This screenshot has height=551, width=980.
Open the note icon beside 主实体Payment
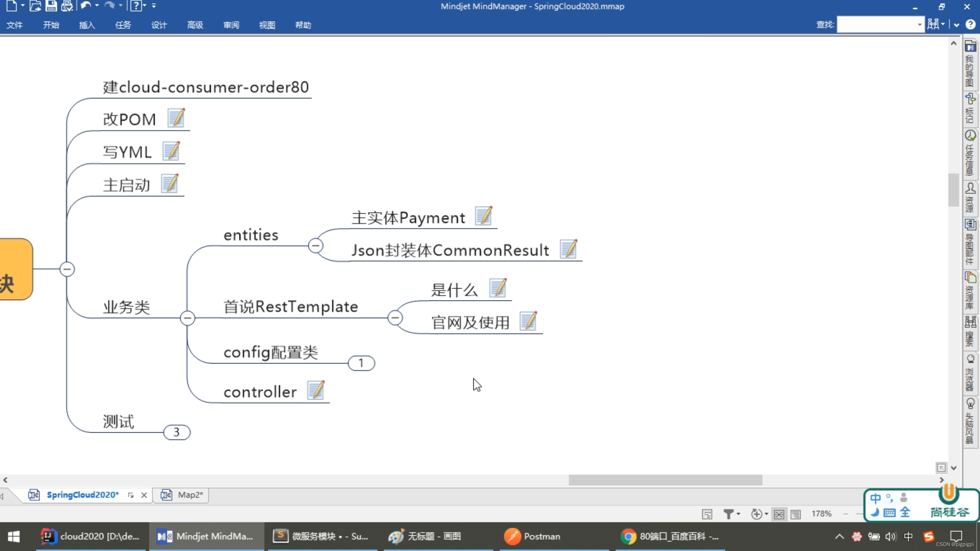[484, 216]
